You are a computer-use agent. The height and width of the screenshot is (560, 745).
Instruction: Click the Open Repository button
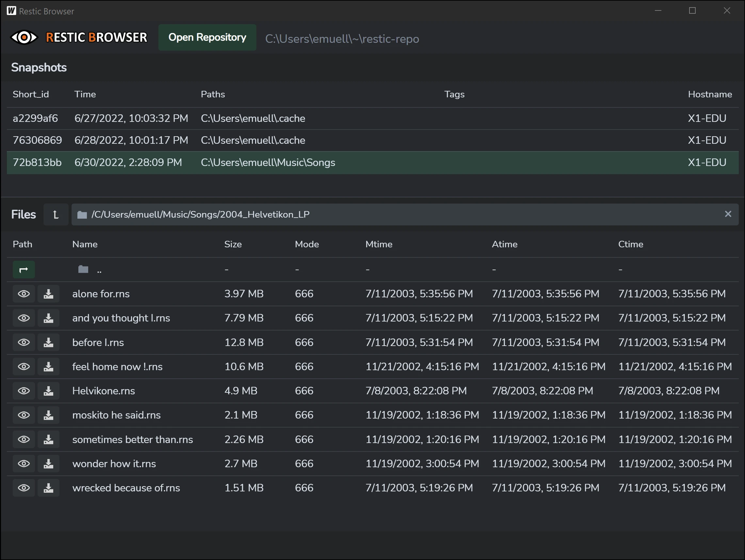207,37
